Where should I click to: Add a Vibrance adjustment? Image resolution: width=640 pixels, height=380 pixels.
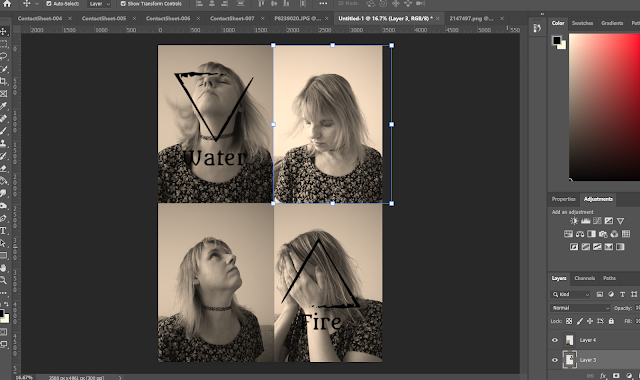620,221
